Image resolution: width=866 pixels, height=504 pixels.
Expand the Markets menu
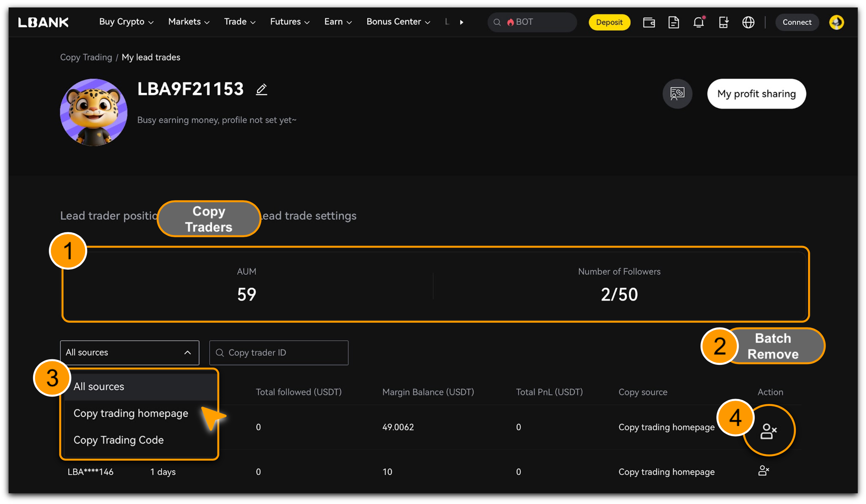188,22
